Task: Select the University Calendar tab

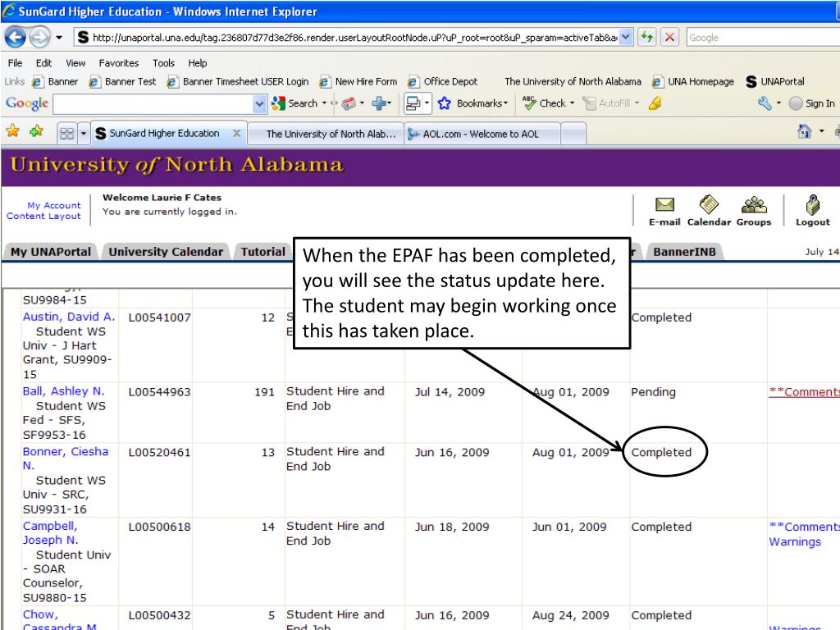Action: point(166,252)
